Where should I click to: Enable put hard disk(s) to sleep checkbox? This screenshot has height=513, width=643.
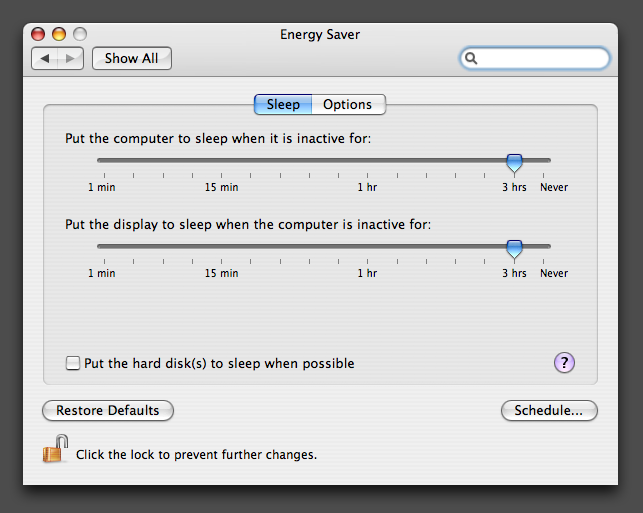[x=73, y=364]
